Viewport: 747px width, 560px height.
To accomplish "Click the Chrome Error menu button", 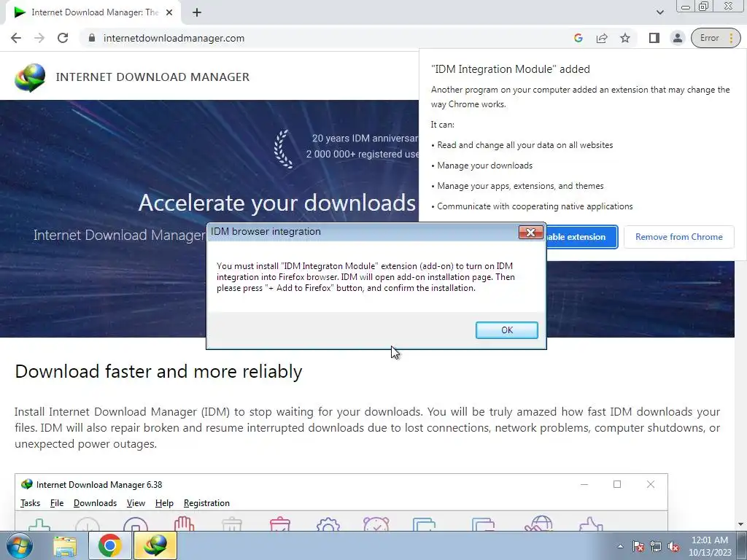I will point(716,38).
